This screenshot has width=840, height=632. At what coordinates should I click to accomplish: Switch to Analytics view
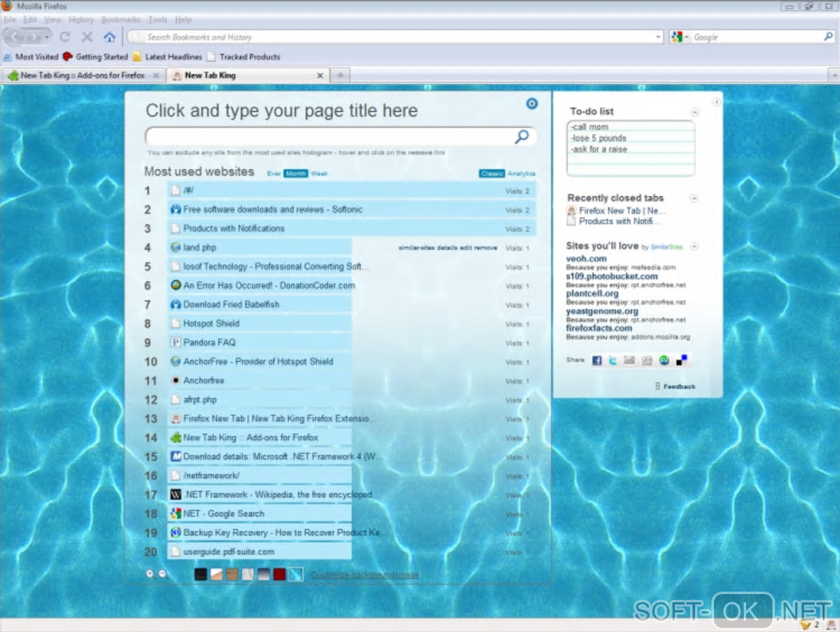click(521, 174)
